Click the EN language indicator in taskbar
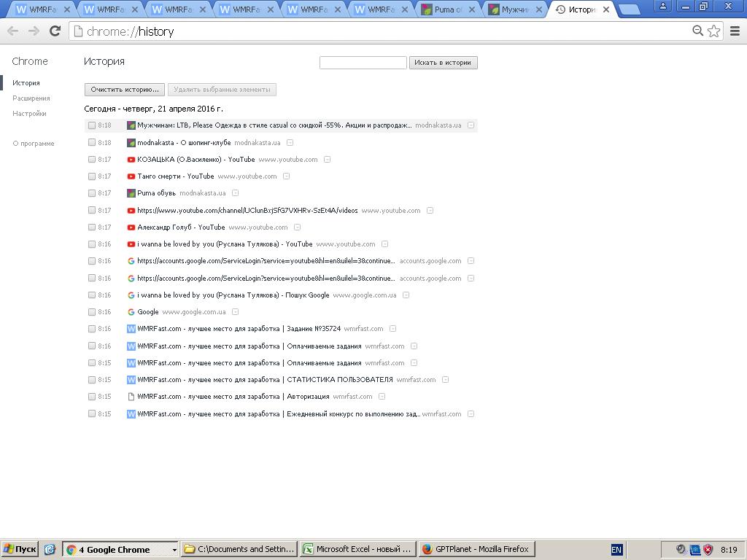The height and width of the screenshot is (560, 747). pos(616,550)
